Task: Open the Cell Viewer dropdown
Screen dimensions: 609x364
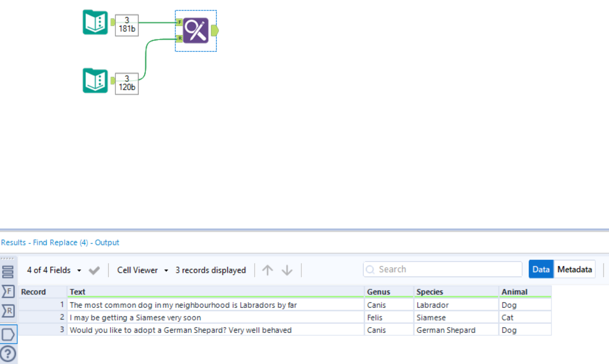Action: click(138, 270)
